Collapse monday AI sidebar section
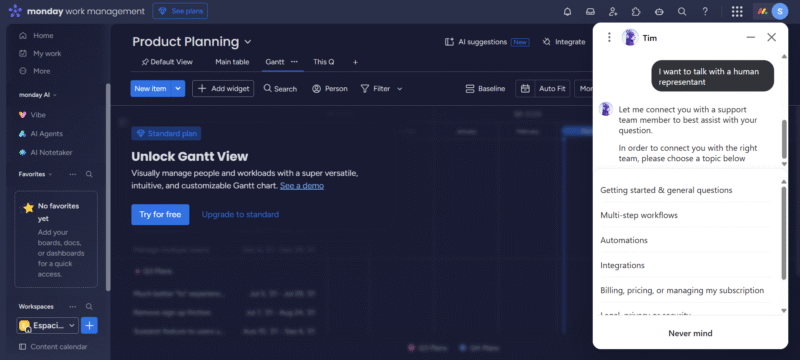The height and width of the screenshot is (360, 800). tap(55, 95)
